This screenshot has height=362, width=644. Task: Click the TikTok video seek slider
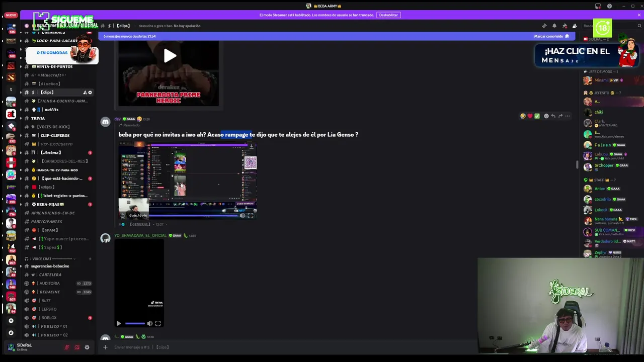[134, 323]
